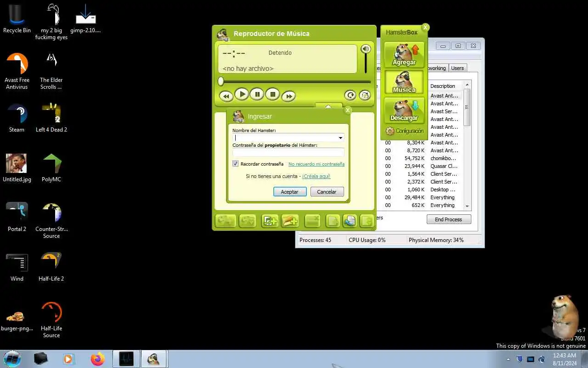This screenshot has height=368, width=588.
Task: Click Task Manager scrollbar up arrow
Action: (467, 85)
